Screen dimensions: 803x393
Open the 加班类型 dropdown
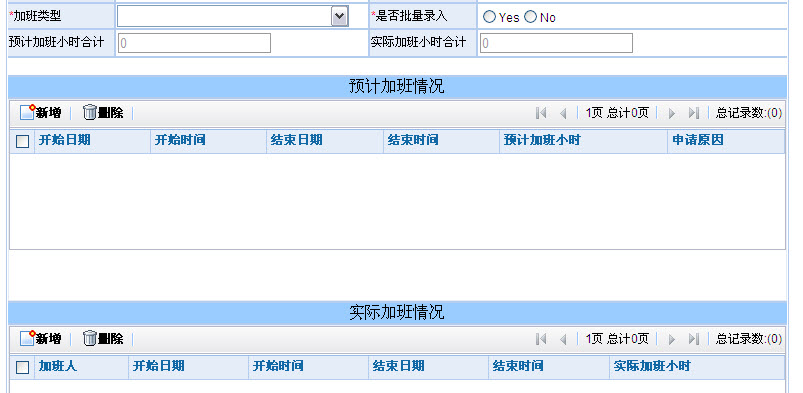tap(340, 16)
